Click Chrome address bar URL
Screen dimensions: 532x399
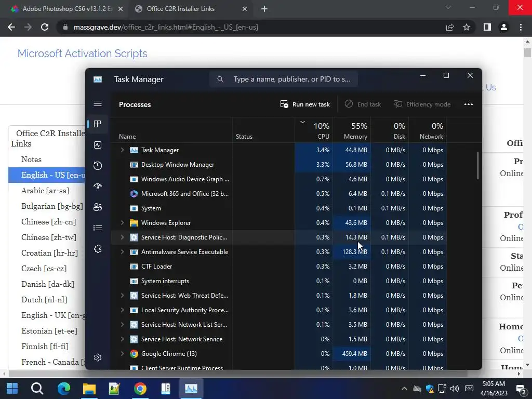click(x=166, y=27)
